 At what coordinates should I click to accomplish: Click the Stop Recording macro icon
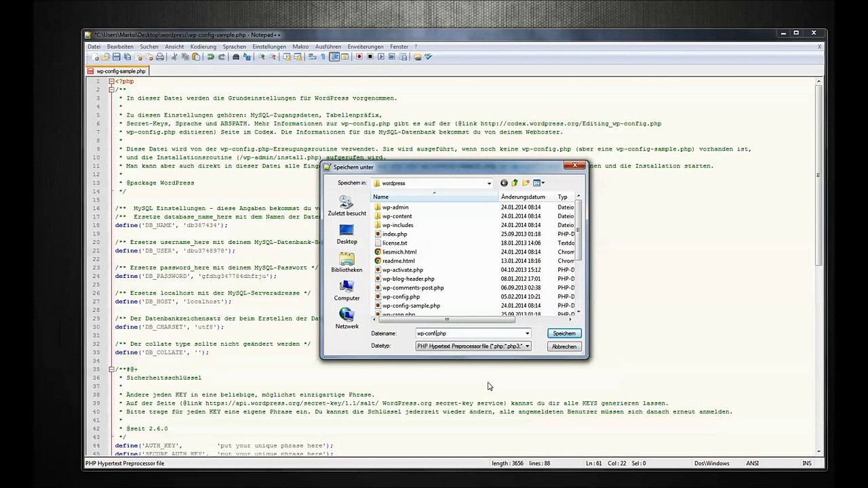point(370,57)
